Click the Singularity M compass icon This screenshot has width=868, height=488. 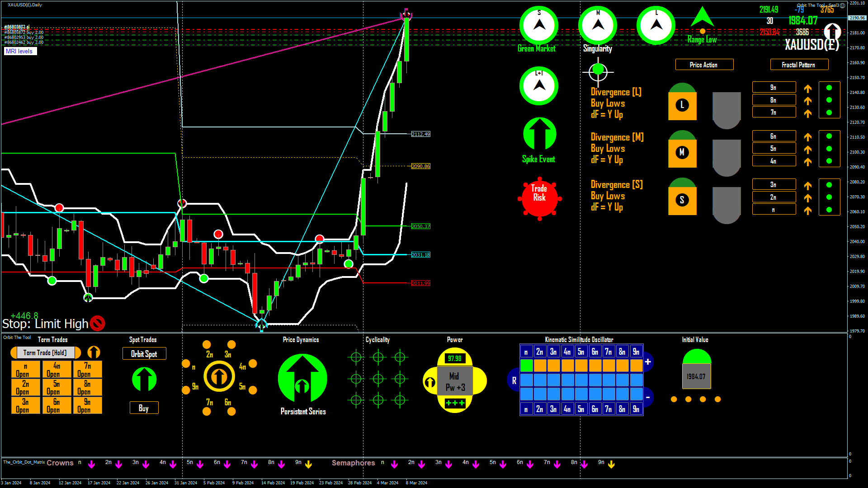598,25
